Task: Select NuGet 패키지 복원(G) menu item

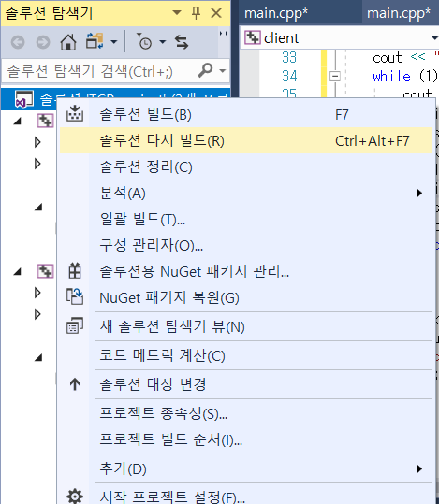Action: [246, 297]
